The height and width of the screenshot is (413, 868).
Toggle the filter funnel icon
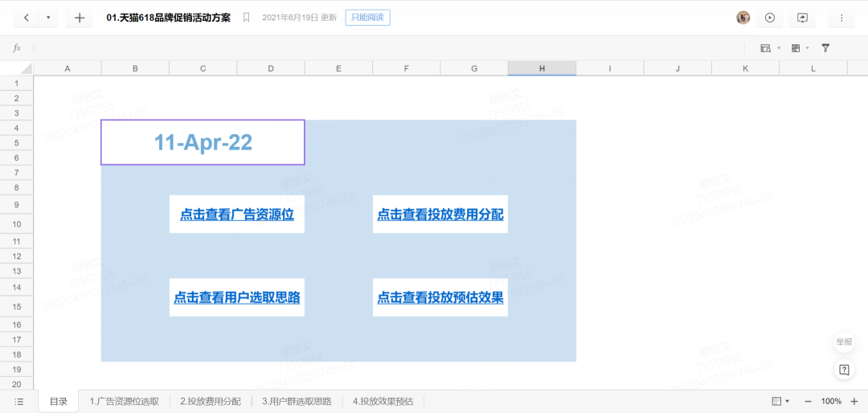click(825, 48)
